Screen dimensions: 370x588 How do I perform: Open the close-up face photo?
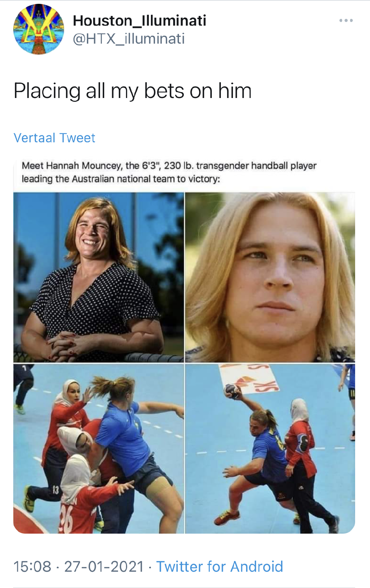click(270, 277)
